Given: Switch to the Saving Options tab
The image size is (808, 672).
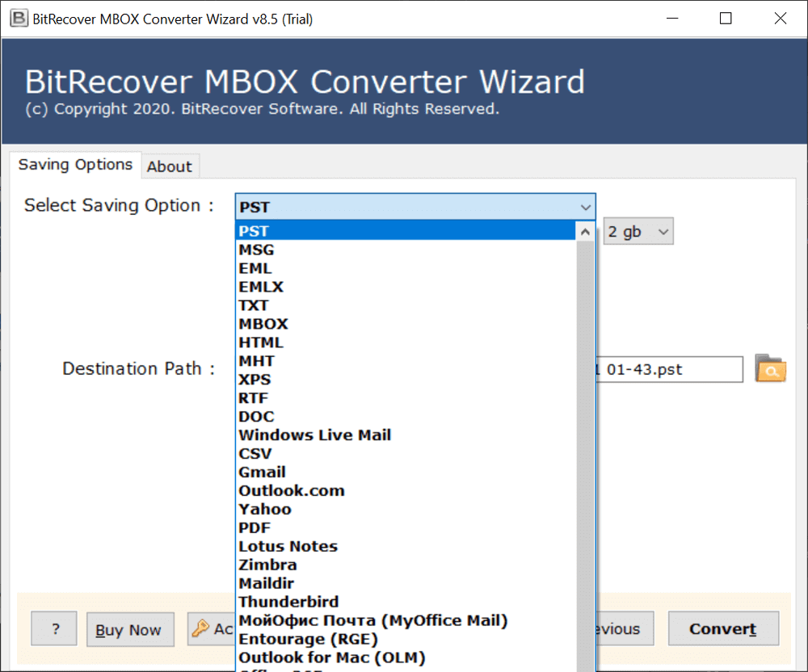Looking at the screenshot, I should pyautogui.click(x=75, y=165).
